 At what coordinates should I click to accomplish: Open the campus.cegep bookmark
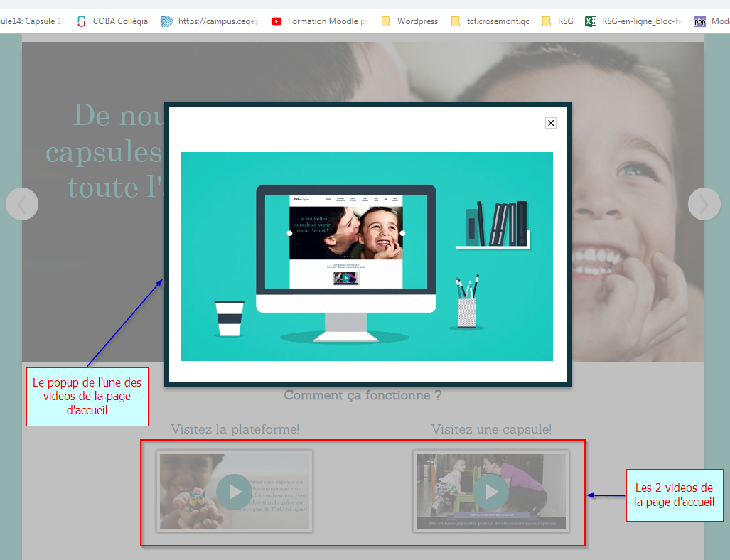coord(210,21)
